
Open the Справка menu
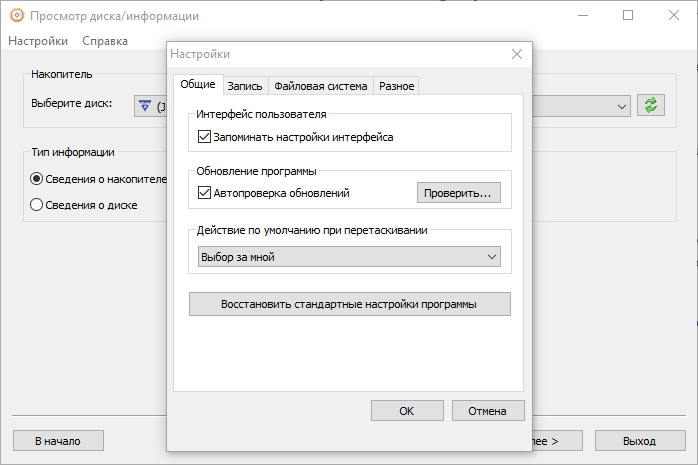pyautogui.click(x=105, y=41)
